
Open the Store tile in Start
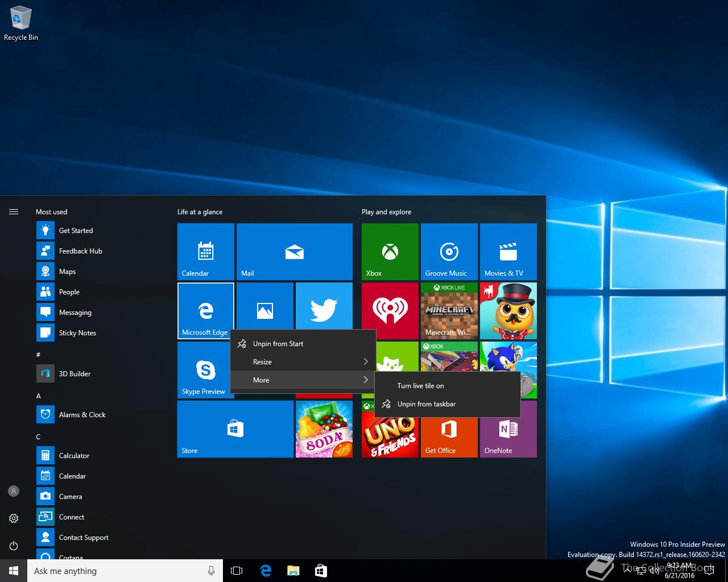[235, 429]
